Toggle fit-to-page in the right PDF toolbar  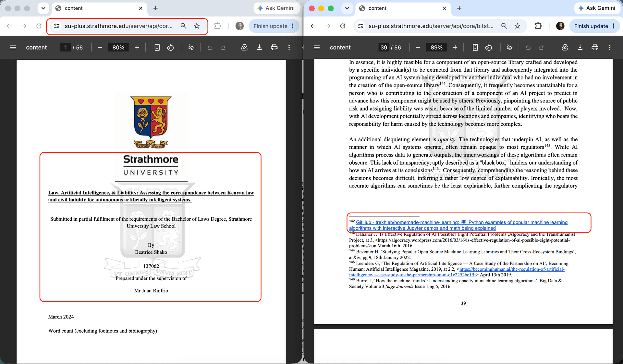tap(475, 47)
